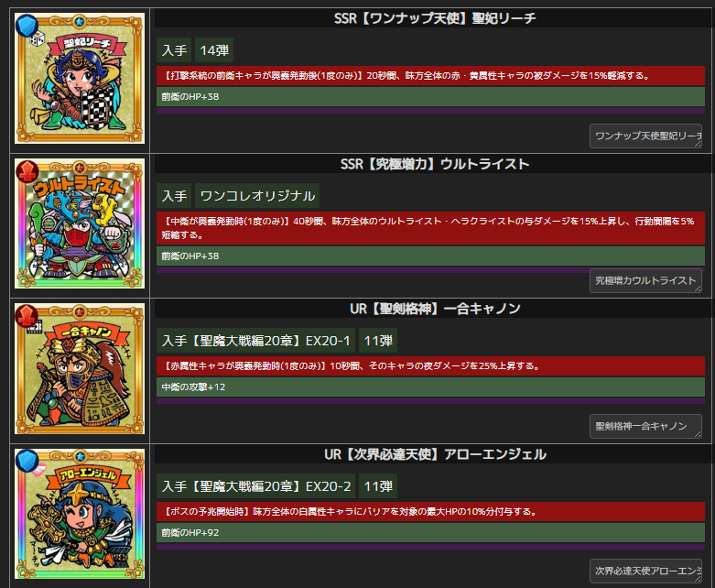Click red attack icon on ウルトライスト card
The image size is (715, 588).
click(27, 171)
